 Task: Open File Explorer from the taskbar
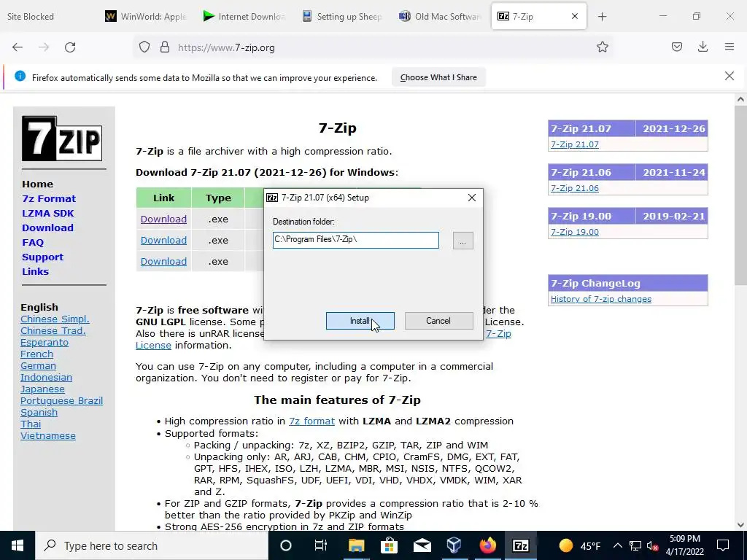tap(356, 545)
